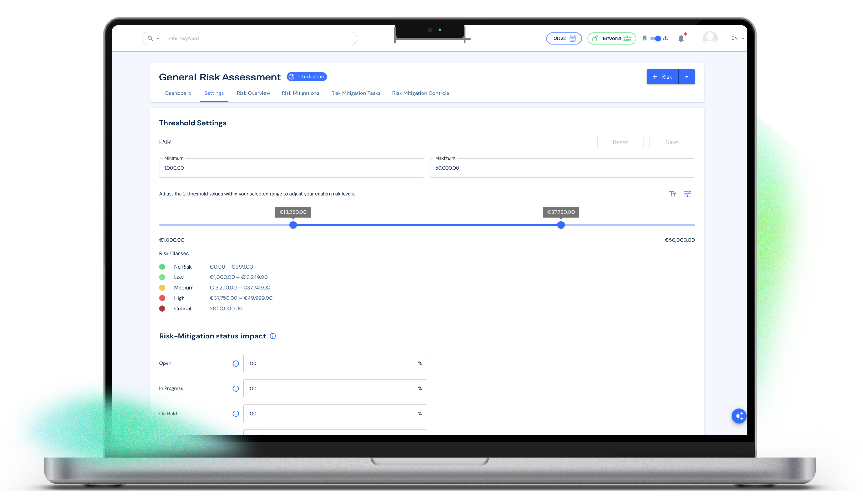Open the Risk Mitigation Controls tab
Screen dimensions: 863x504
[x=420, y=93]
